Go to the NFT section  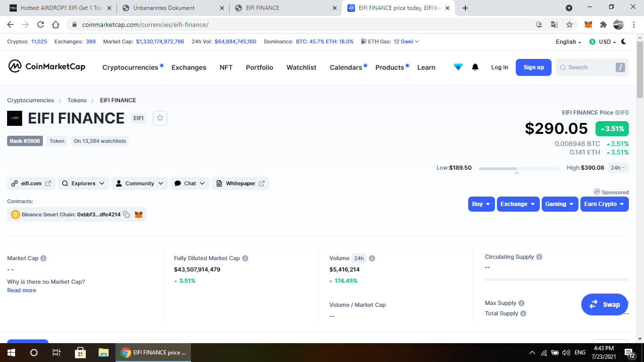[x=226, y=67]
